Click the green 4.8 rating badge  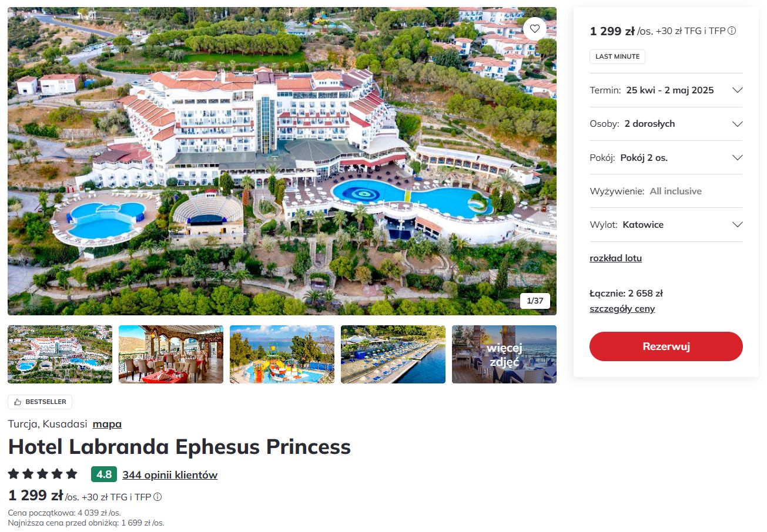[x=104, y=474]
